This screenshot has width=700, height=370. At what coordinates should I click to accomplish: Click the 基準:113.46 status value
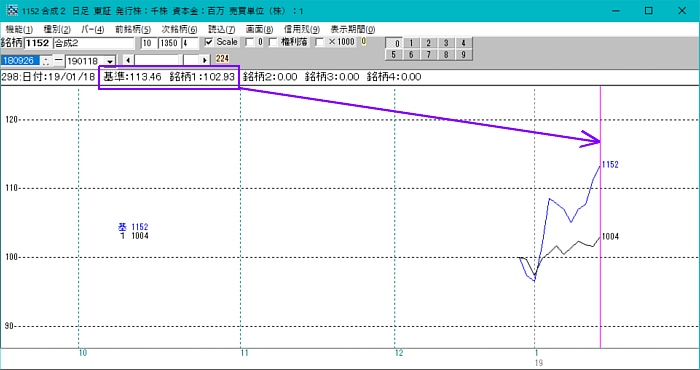(x=132, y=77)
